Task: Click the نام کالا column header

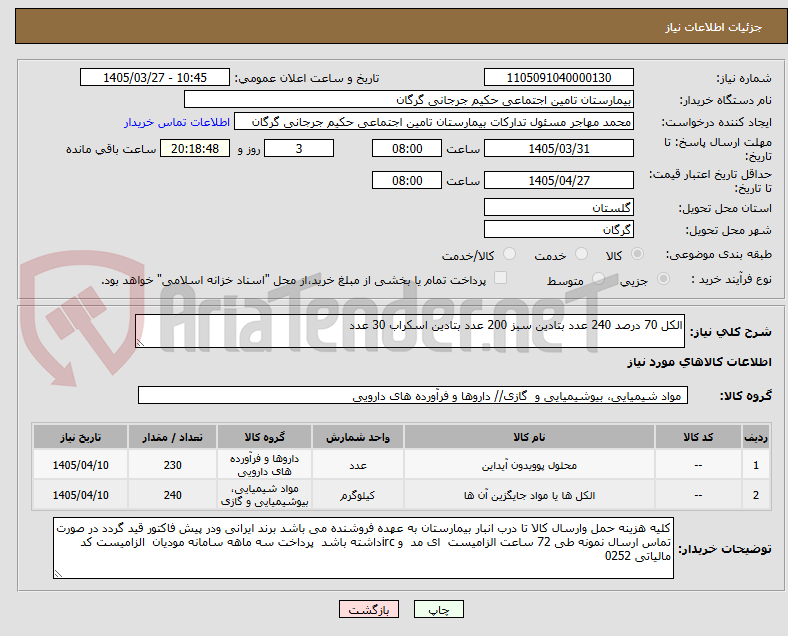Action: [x=529, y=437]
